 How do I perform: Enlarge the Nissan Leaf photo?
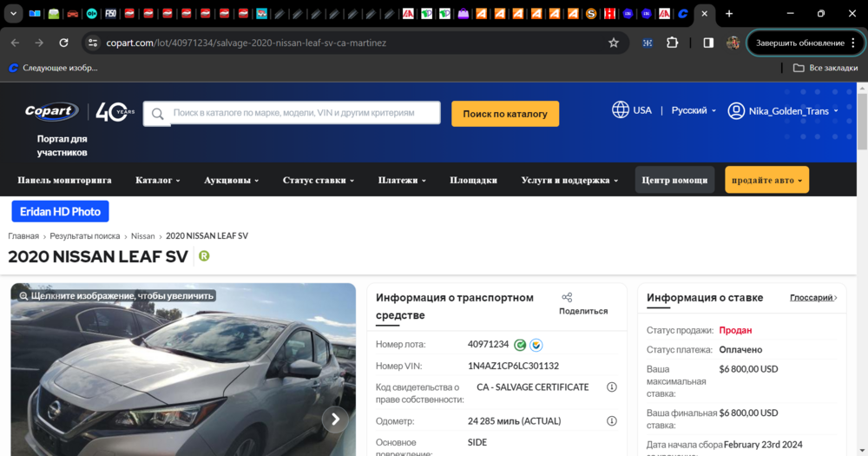183,369
